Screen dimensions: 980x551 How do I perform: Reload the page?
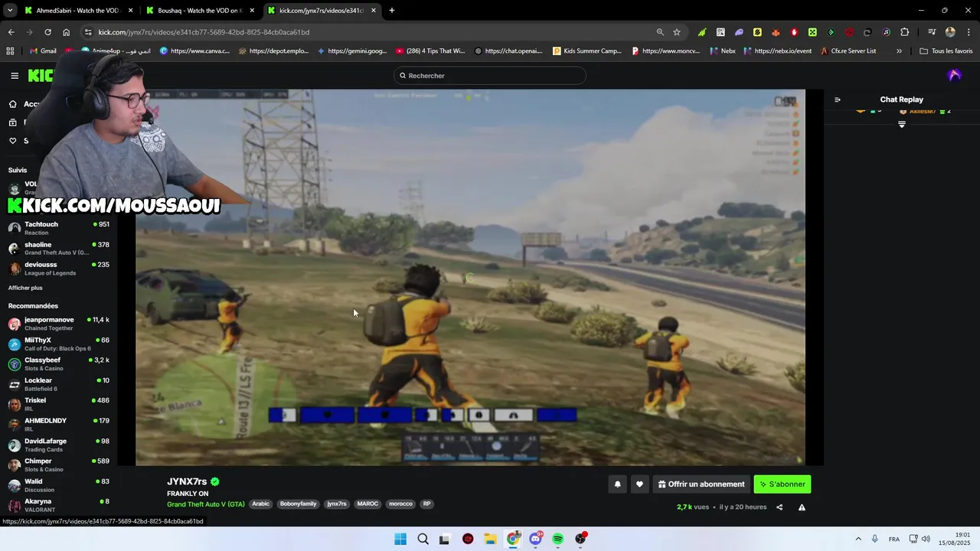click(x=47, y=32)
